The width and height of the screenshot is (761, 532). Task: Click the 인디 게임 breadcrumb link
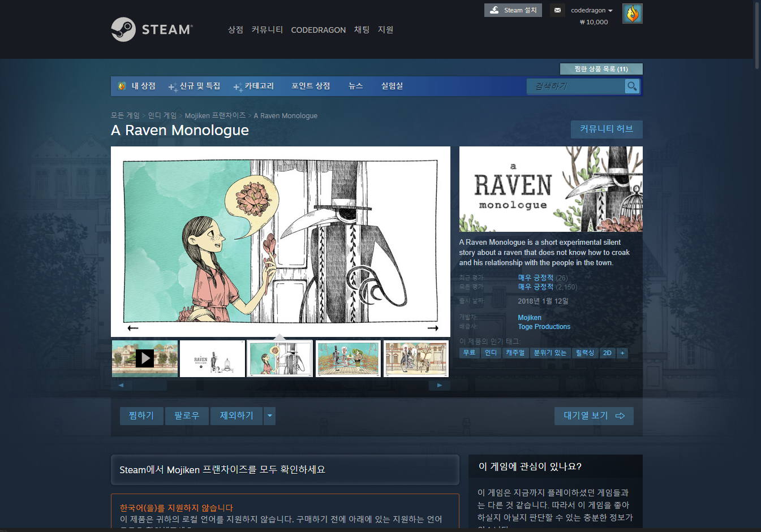click(162, 115)
